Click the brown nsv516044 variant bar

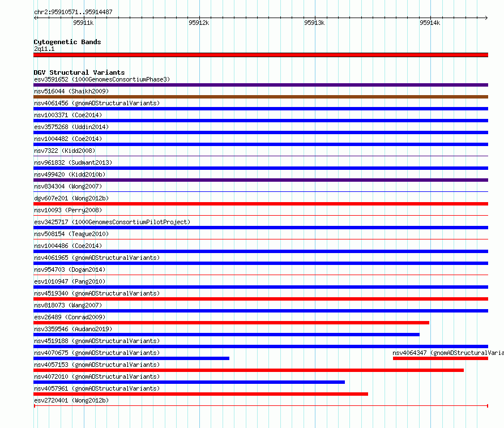[260, 97]
